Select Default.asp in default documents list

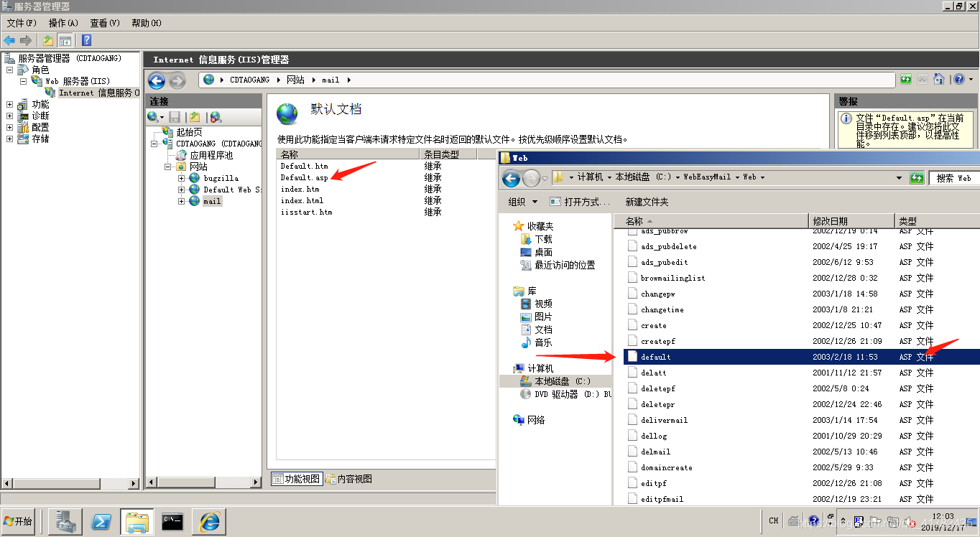click(x=304, y=177)
